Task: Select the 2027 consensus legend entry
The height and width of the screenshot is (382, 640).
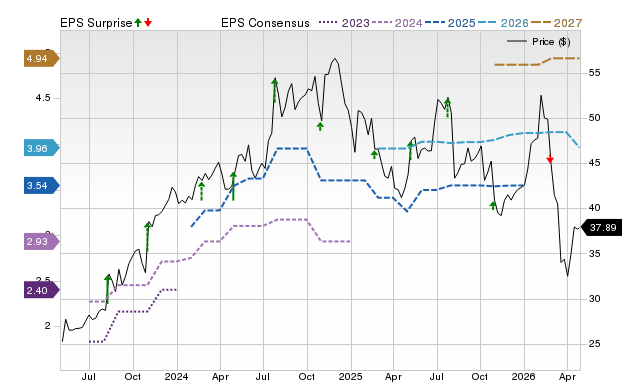Action: 556,23
